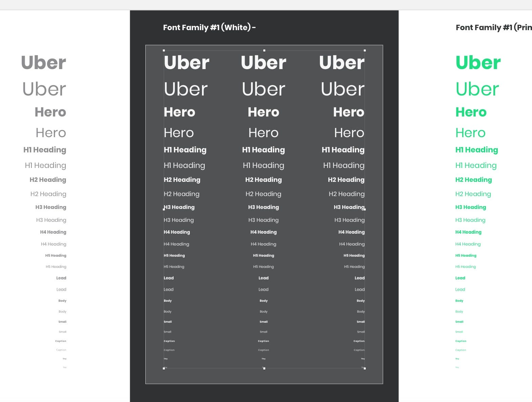Viewport: 532px width, 402px height.
Task: Click the light white right-aligned 'Lead' text
Action: coord(360,290)
